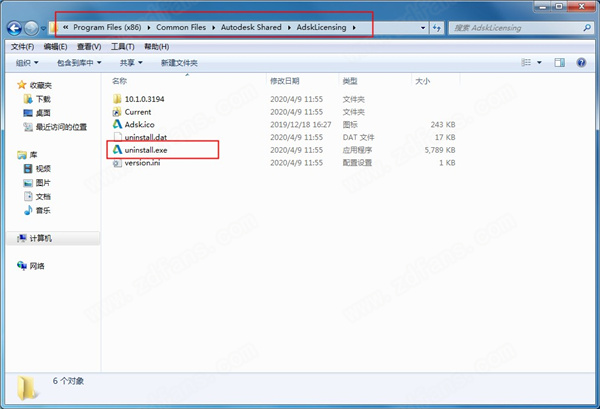Expand arrow after AdskLicensing breadcrumb
Image resolution: width=600 pixels, height=409 pixels.
coord(354,28)
